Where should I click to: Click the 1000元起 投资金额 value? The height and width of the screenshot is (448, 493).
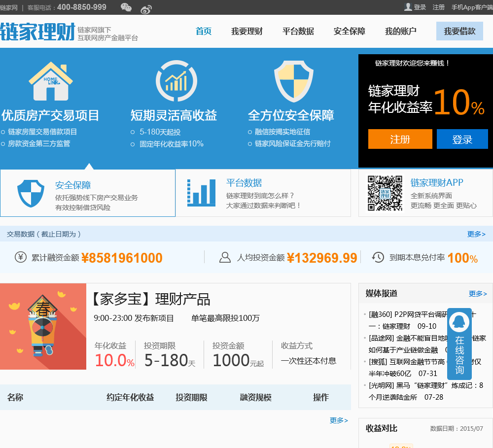coord(238,360)
